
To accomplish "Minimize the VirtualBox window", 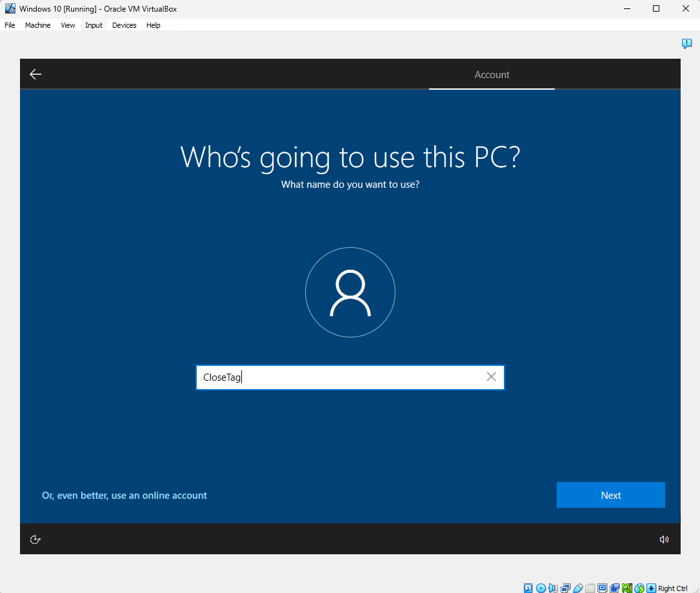I will (x=627, y=8).
